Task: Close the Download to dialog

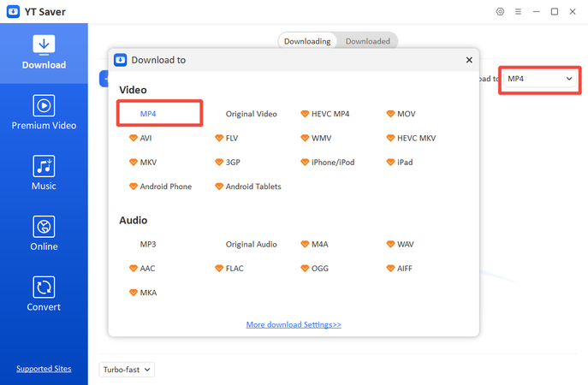Action: (469, 60)
